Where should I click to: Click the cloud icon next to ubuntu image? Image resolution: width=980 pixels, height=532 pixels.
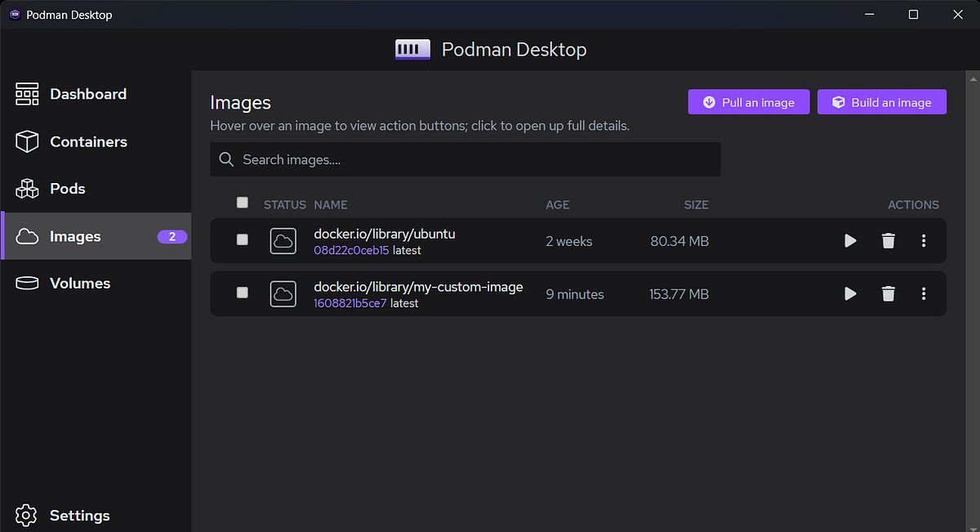(x=283, y=240)
